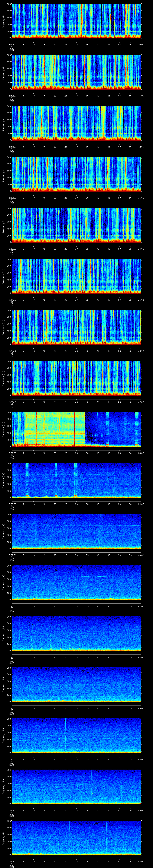This screenshot has width=153, height=868.
Task: Click the 1000 Hz tick on the topmost spectrogram
Action: tap(8, 4)
